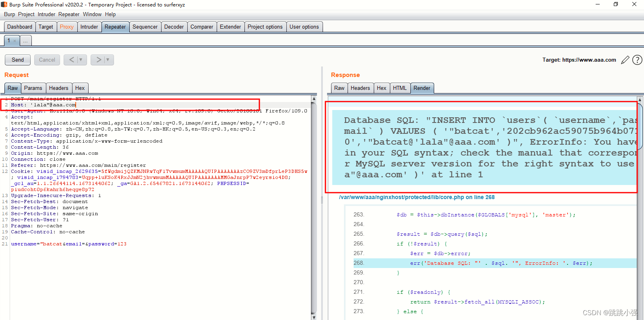Click the Response panel heading

pos(346,75)
